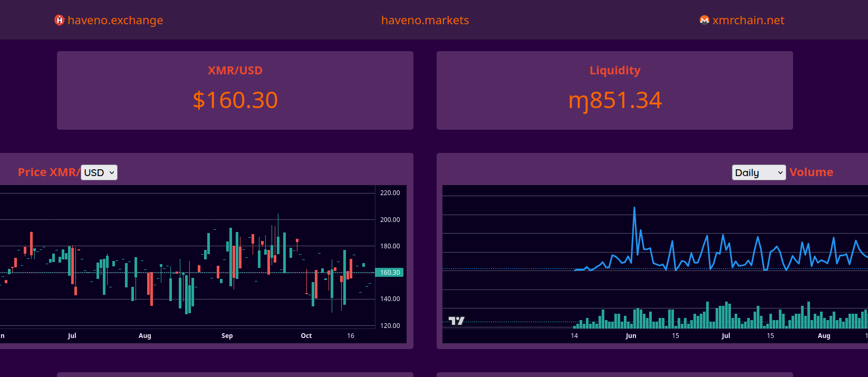Click the Haveno logo icon
The image size is (868, 377).
[x=59, y=20]
